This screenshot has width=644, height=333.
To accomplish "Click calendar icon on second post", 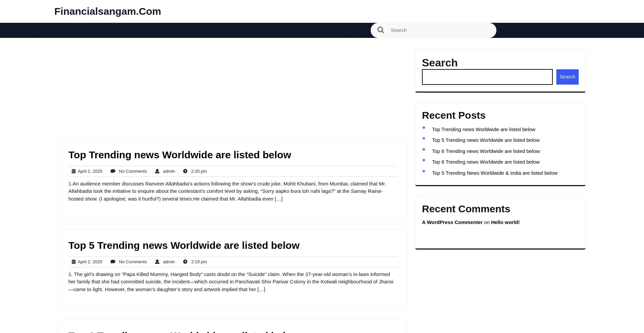I will pyautogui.click(x=73, y=262).
